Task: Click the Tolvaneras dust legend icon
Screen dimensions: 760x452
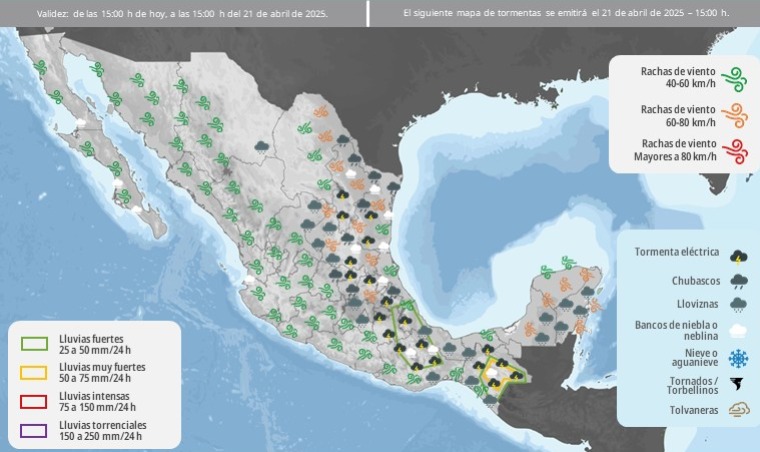Action: point(739,410)
